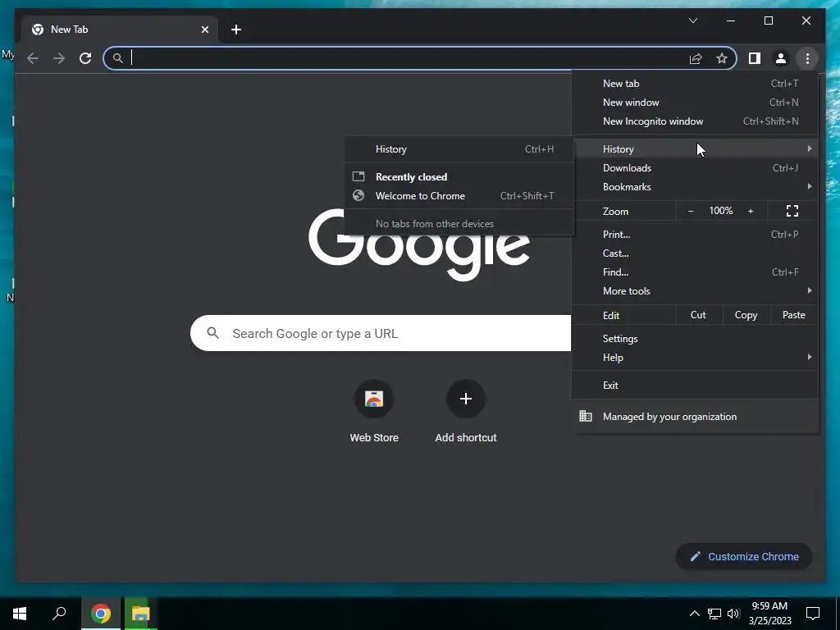Viewport: 840px width, 630px height.
Task: Click the share page icon in address bar
Action: (x=696, y=58)
